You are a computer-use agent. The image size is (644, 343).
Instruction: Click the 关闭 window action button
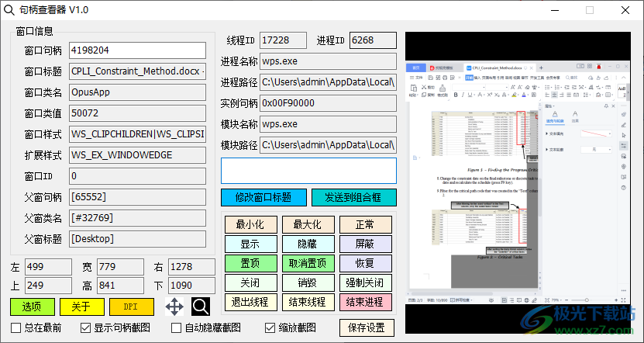(x=250, y=282)
